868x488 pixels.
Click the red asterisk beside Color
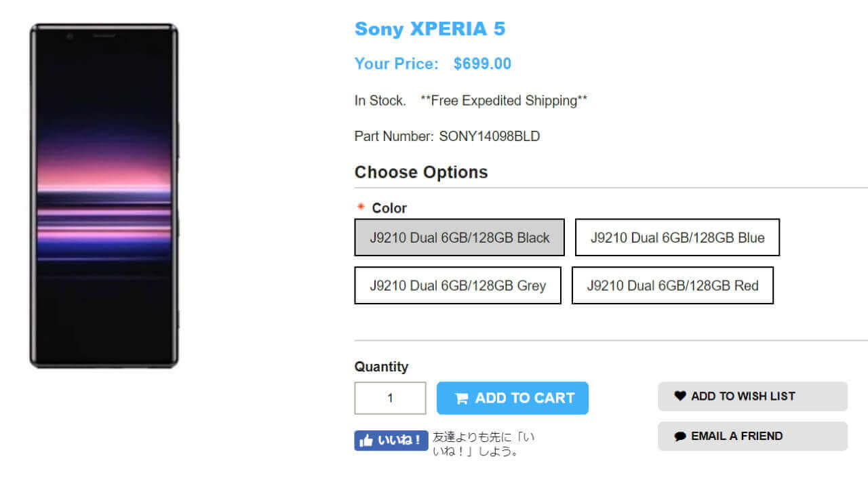[x=361, y=207]
